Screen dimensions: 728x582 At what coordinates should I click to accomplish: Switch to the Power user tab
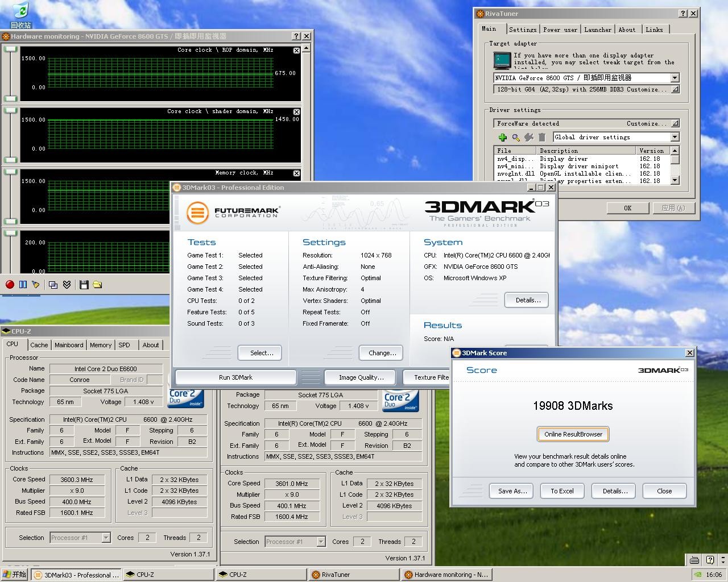(560, 30)
